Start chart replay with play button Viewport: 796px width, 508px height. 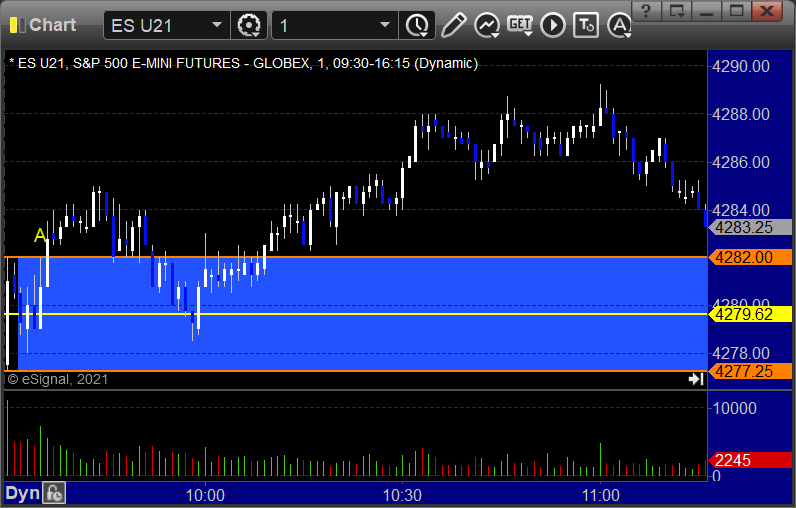(553, 25)
